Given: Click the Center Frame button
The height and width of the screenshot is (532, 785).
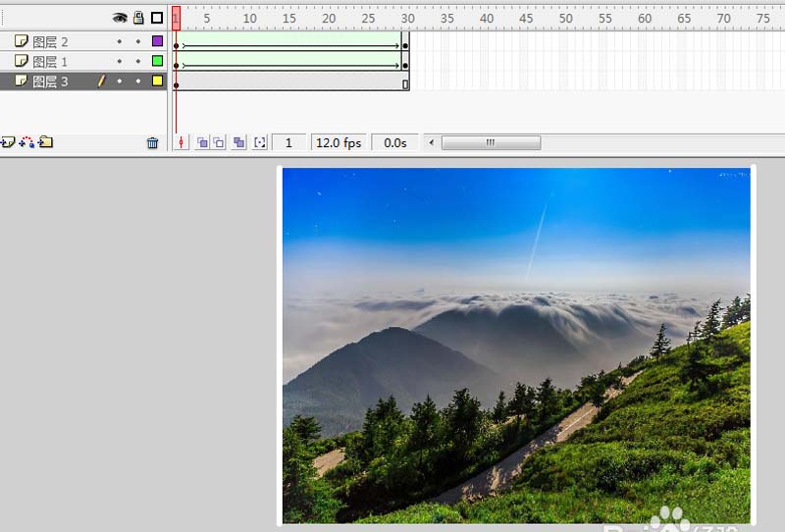Looking at the screenshot, I should (x=181, y=142).
